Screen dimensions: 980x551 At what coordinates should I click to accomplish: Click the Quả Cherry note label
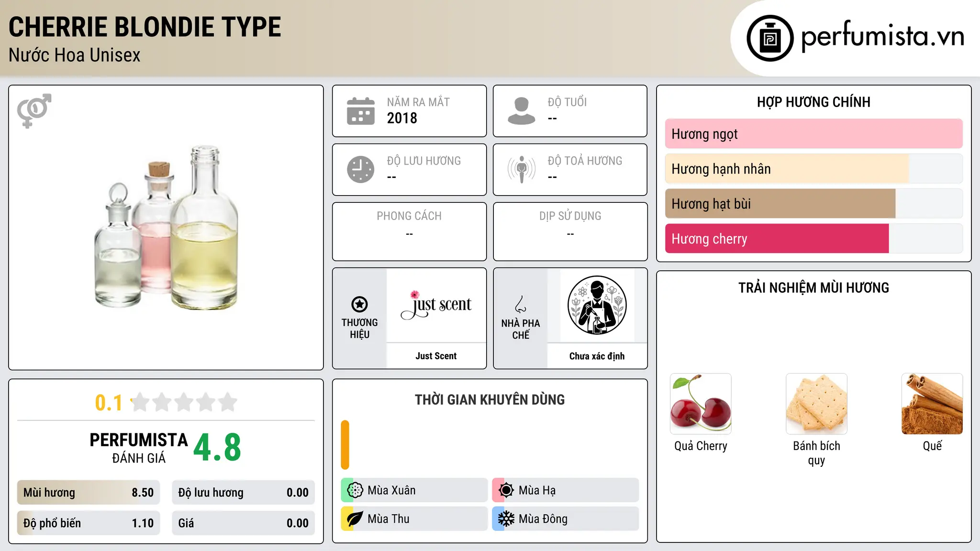(701, 446)
